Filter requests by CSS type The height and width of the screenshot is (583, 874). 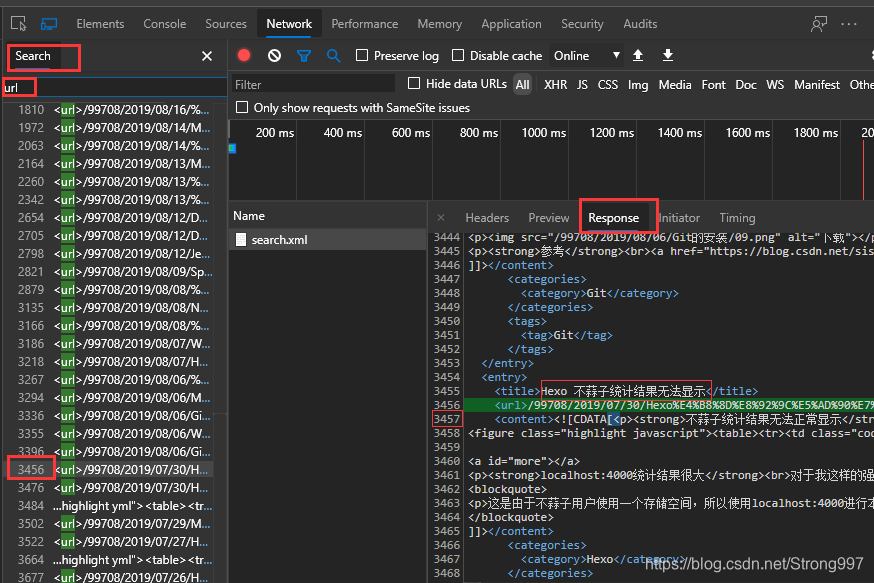tap(608, 85)
